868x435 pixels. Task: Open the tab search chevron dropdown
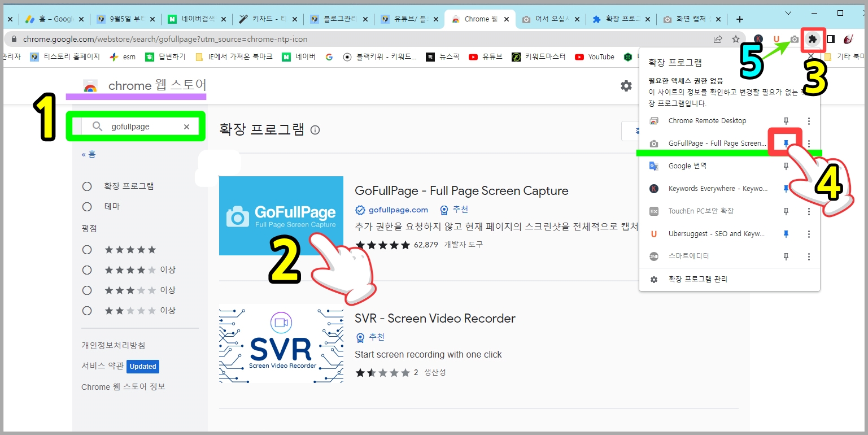click(x=788, y=12)
